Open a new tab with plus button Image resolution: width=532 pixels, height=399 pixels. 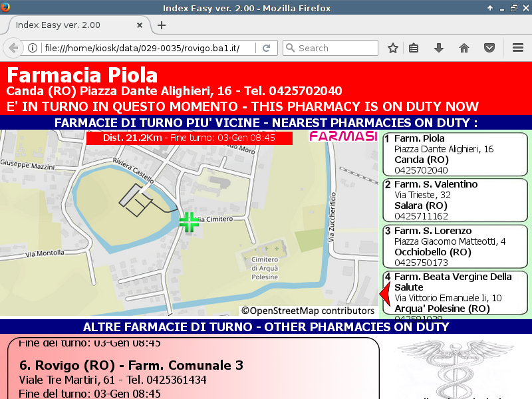[x=162, y=25]
